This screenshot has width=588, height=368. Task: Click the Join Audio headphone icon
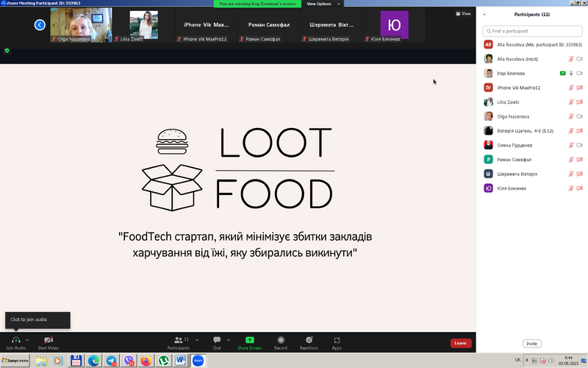[x=15, y=340]
